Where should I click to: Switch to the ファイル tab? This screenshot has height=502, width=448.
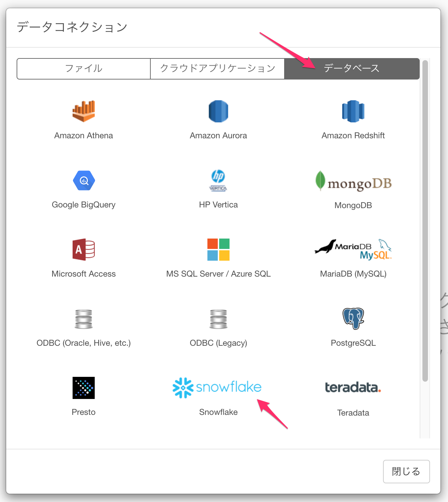coord(84,69)
